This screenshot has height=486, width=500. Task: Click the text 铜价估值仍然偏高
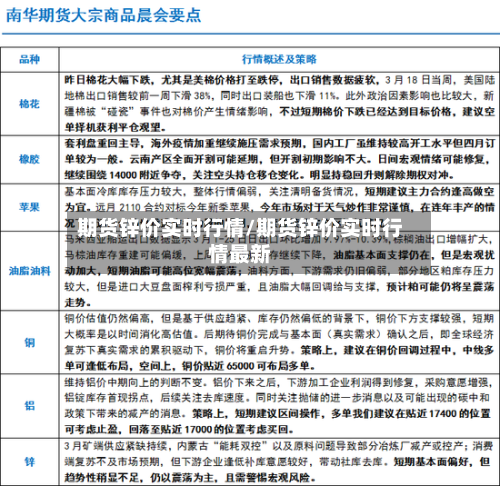[107, 319]
